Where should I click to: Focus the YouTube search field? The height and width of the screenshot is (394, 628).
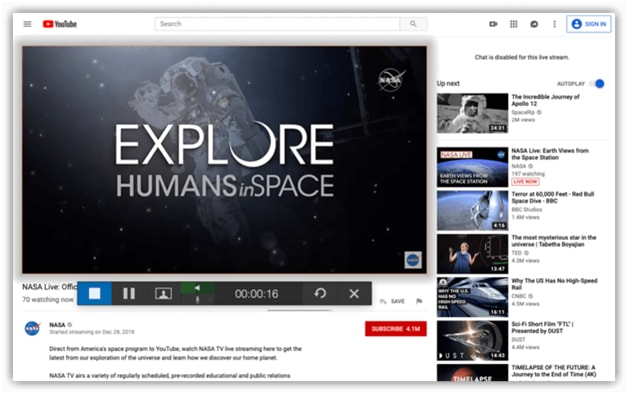[x=277, y=24]
